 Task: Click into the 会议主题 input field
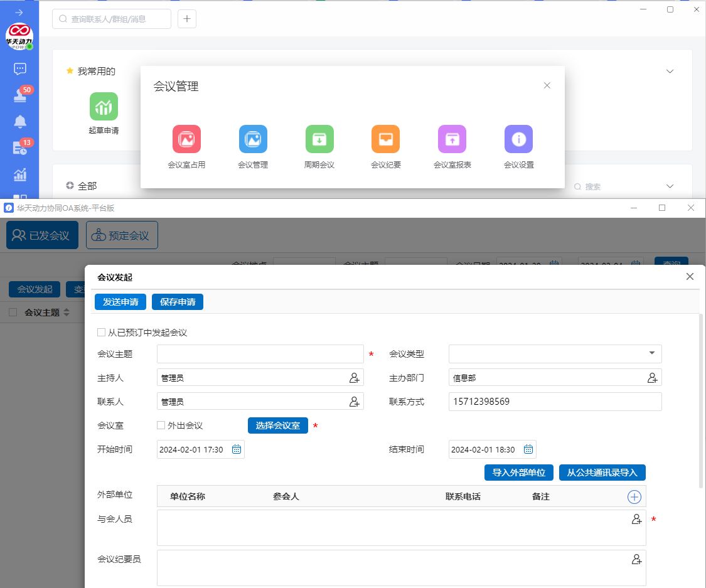point(260,354)
